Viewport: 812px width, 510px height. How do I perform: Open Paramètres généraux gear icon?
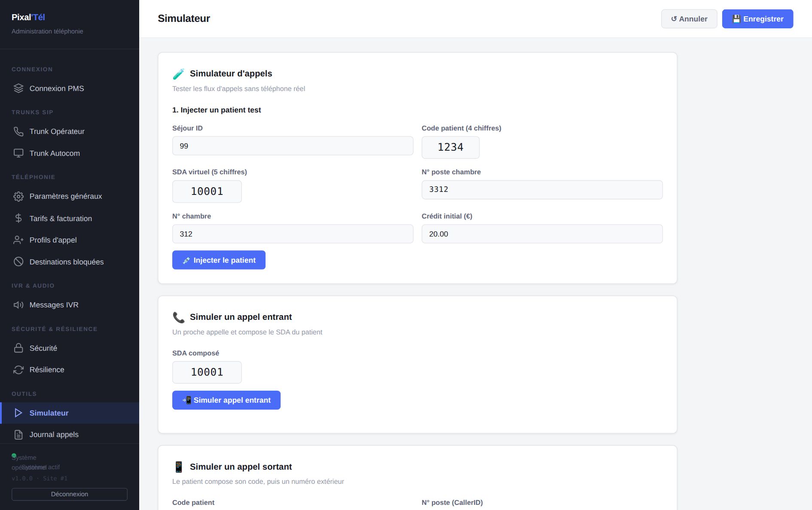[x=18, y=196]
